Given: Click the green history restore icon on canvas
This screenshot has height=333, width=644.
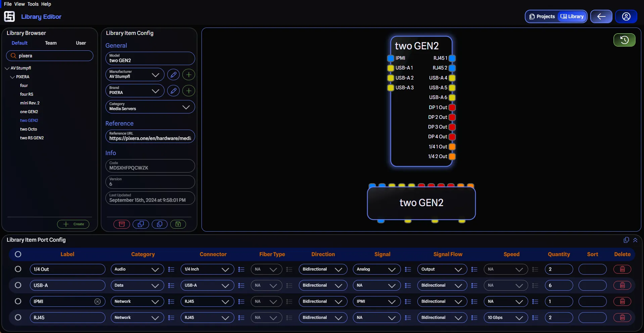Looking at the screenshot, I should 624,40.
